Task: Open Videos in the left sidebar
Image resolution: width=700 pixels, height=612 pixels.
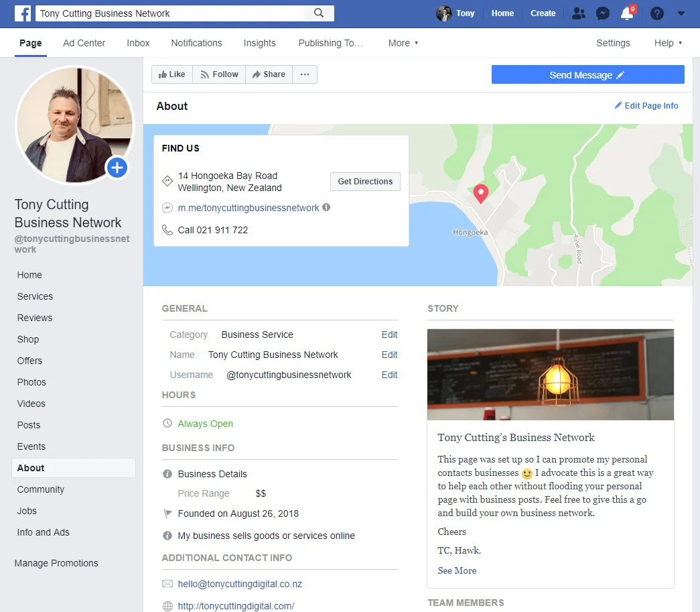Action: tap(31, 404)
